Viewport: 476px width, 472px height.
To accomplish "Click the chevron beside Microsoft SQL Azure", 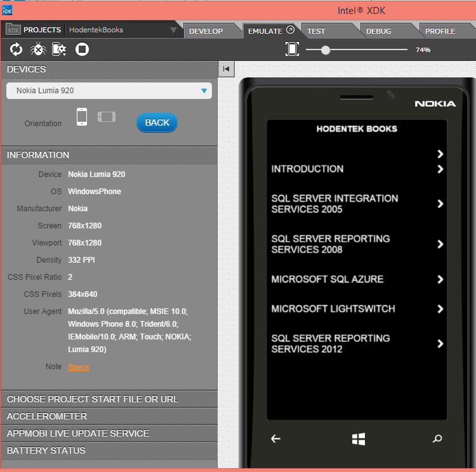I will tap(440, 279).
